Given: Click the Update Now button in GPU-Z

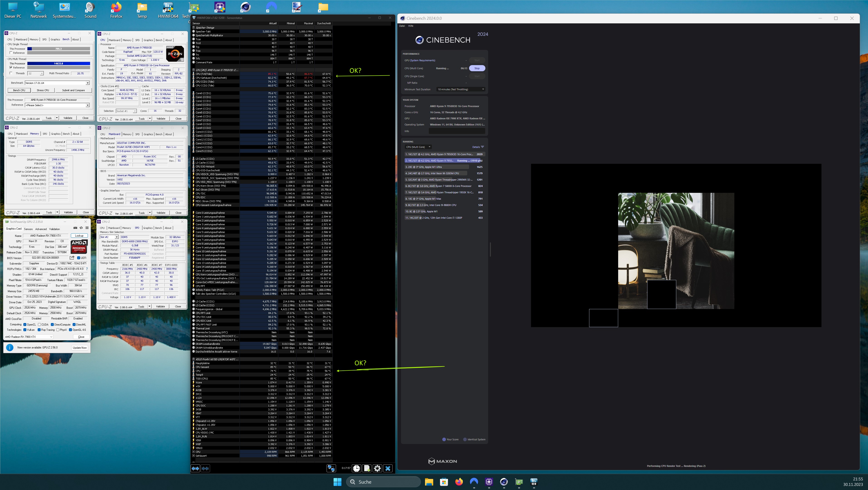Looking at the screenshot, I should coord(80,348).
